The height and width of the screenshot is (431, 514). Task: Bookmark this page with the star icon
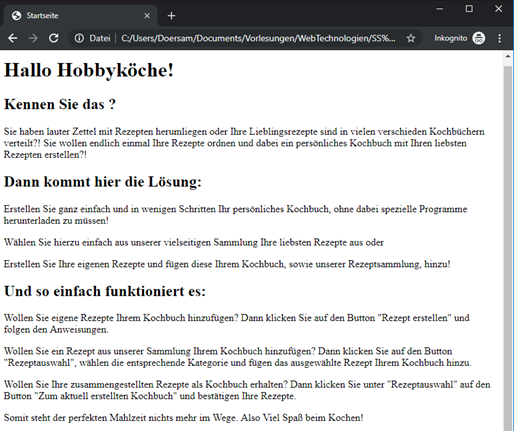point(411,38)
